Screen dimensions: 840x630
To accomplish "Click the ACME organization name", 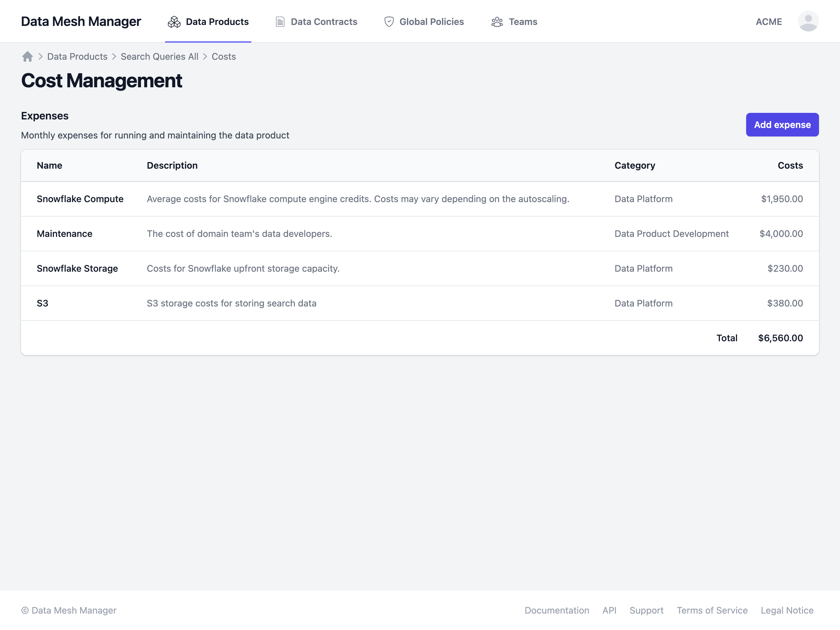I will 768,22.
